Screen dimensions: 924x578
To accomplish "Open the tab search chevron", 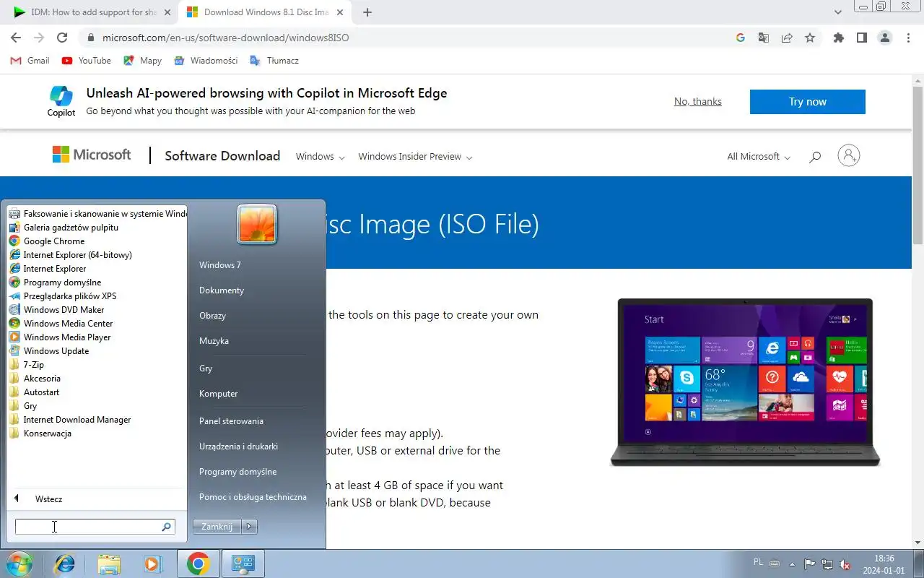I will [x=838, y=12].
